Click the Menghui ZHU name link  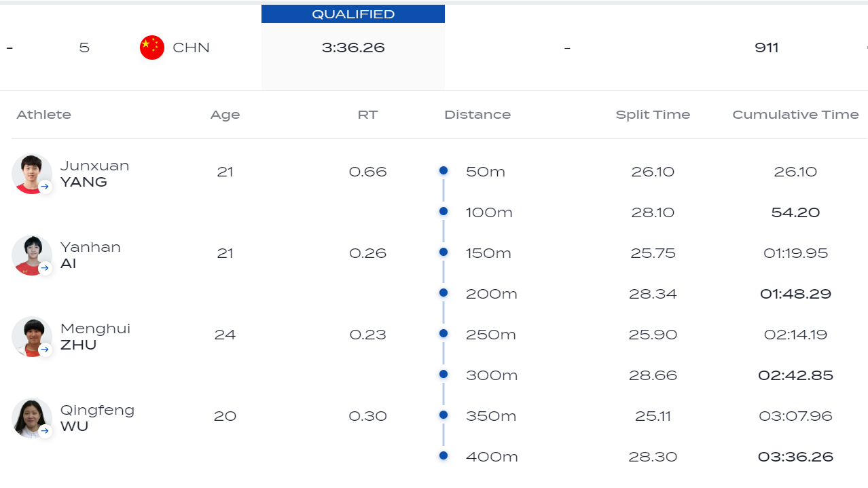point(95,337)
